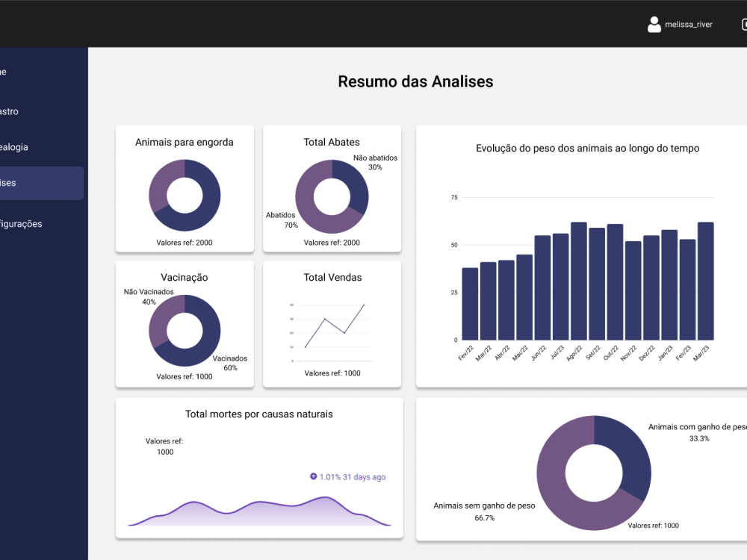747x560 pixels.
Task: Click 'Valores ref: 2000' under Total Abates
Action: 332,243
